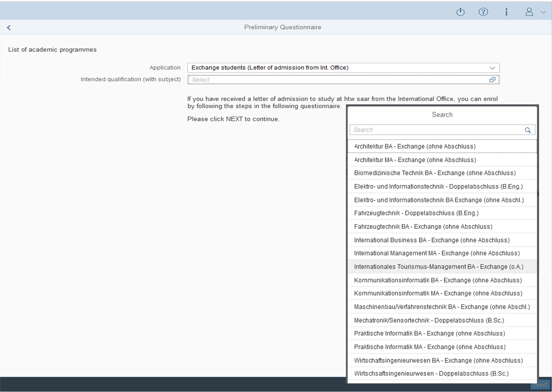The height and width of the screenshot is (392, 552).
Task: Expand the user menu chevron
Action: click(x=543, y=12)
